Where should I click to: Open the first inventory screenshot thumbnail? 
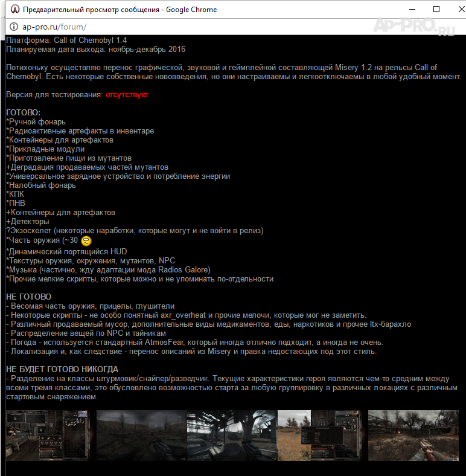coord(48,436)
